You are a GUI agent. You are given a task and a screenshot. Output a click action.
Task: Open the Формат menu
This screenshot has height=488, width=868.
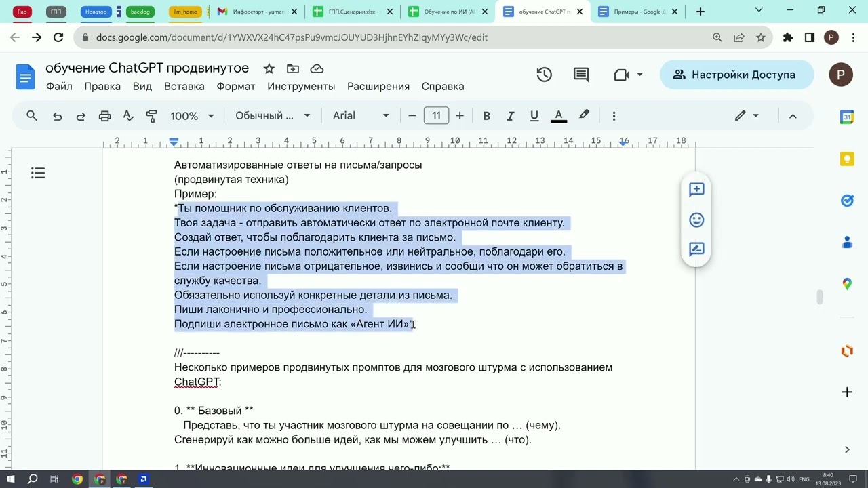point(236,86)
